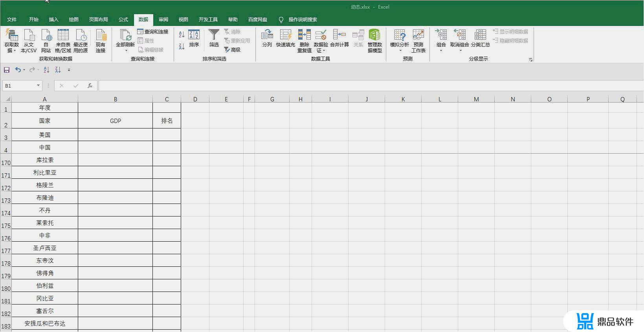Import data 自网站 (from web)
644x332 pixels.
pos(46,41)
